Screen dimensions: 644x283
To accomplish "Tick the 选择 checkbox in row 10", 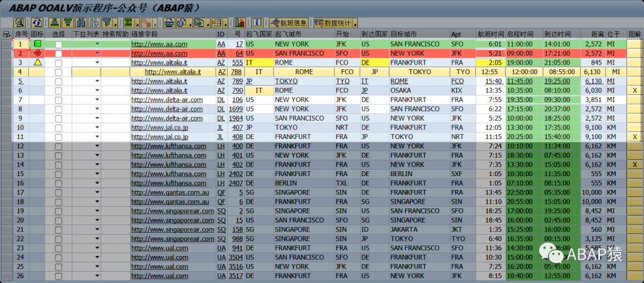I will 58,127.
